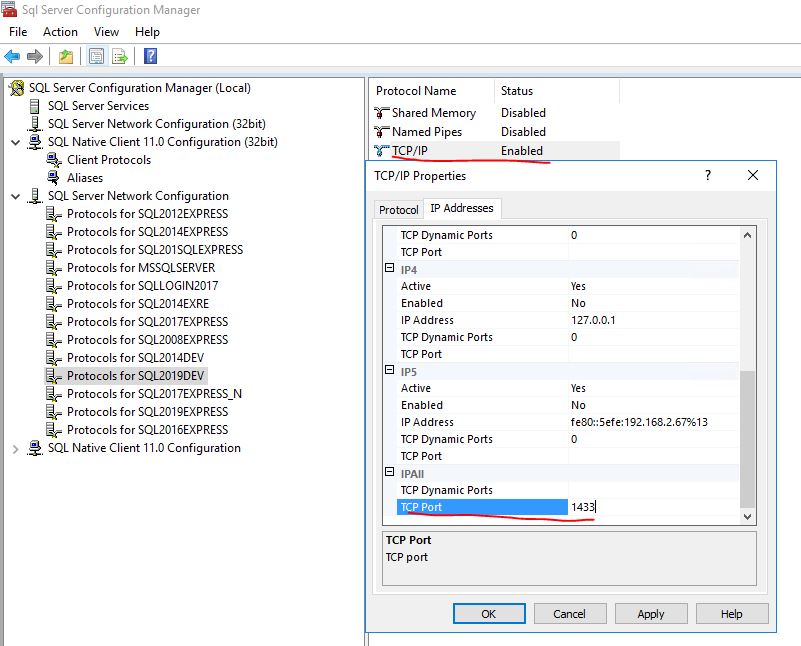Click the SQL Server Services icon
Image resolution: width=801 pixels, height=646 pixels.
click(x=34, y=106)
